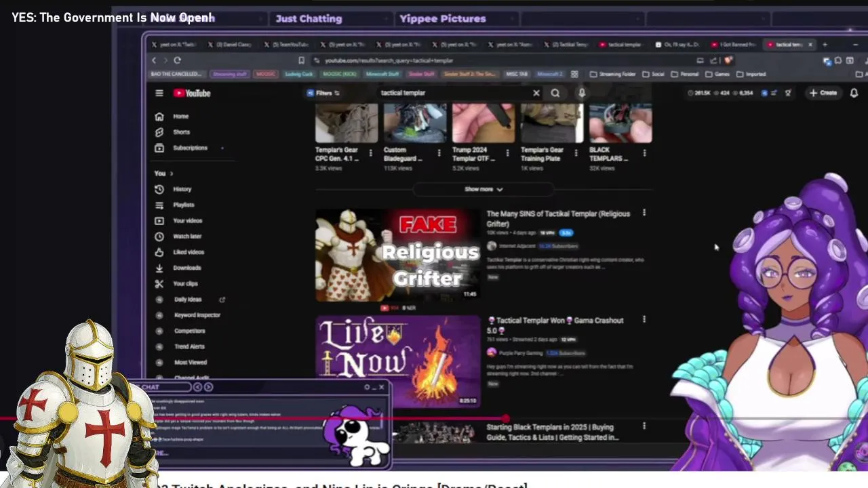Open Daily Ideas in the sidebar

188,300
